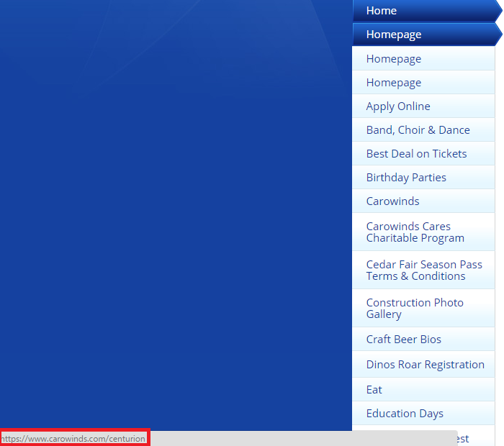Open the first Homepage link in the list
Viewport: 504px width, 446px height.
tap(394, 59)
